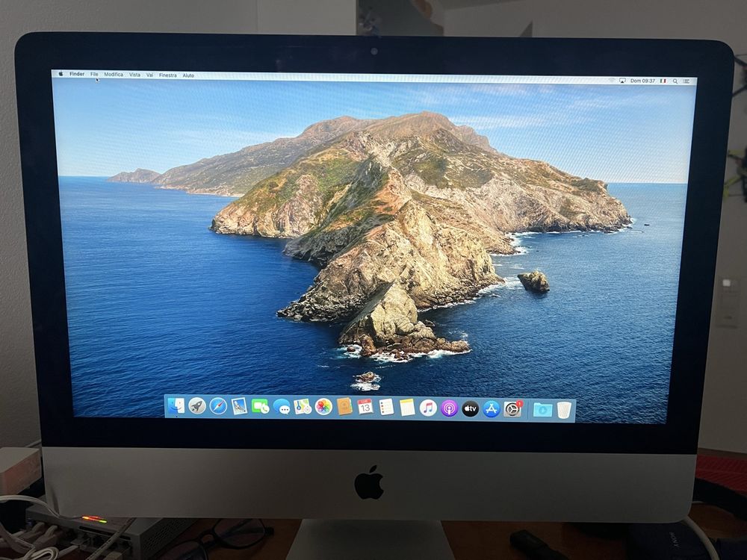
Task: Open the File menu
Action: (x=94, y=74)
